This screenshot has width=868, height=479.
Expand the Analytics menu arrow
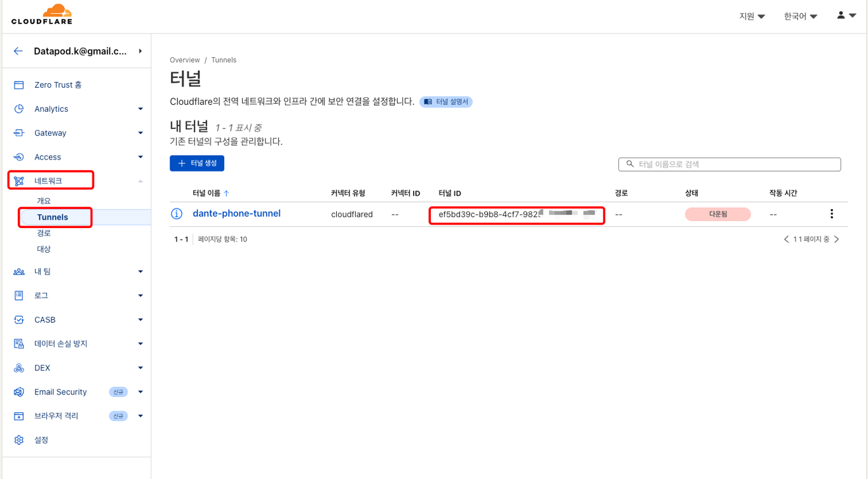[x=140, y=109]
